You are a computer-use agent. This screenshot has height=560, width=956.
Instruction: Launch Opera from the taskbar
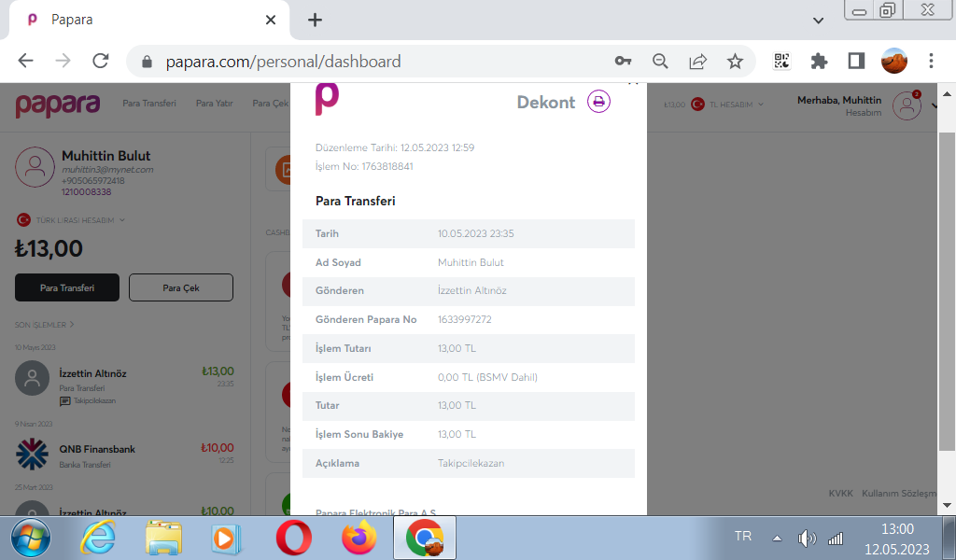294,538
